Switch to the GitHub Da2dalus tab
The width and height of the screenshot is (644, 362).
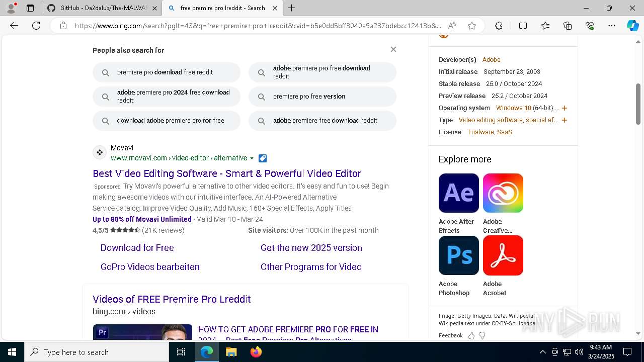(x=102, y=8)
